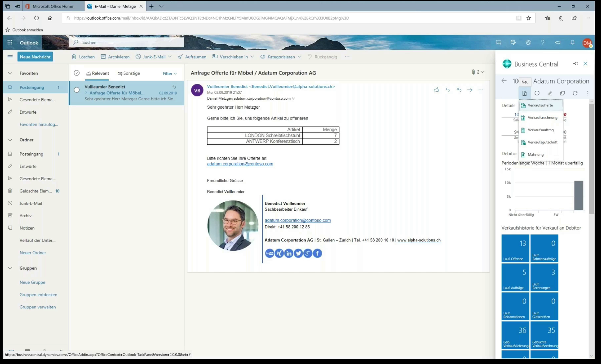Image resolution: width=601 pixels, height=364 pixels.
Task: Click the New document icon in Business Central
Action: (524, 93)
